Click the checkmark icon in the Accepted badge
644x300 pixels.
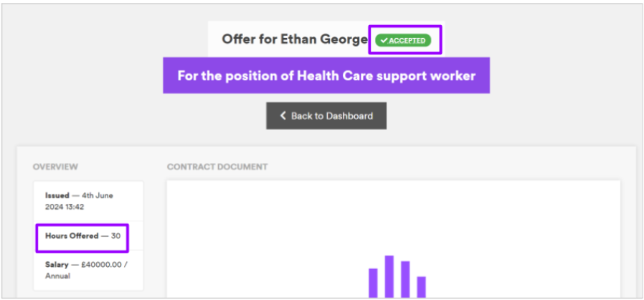(384, 40)
